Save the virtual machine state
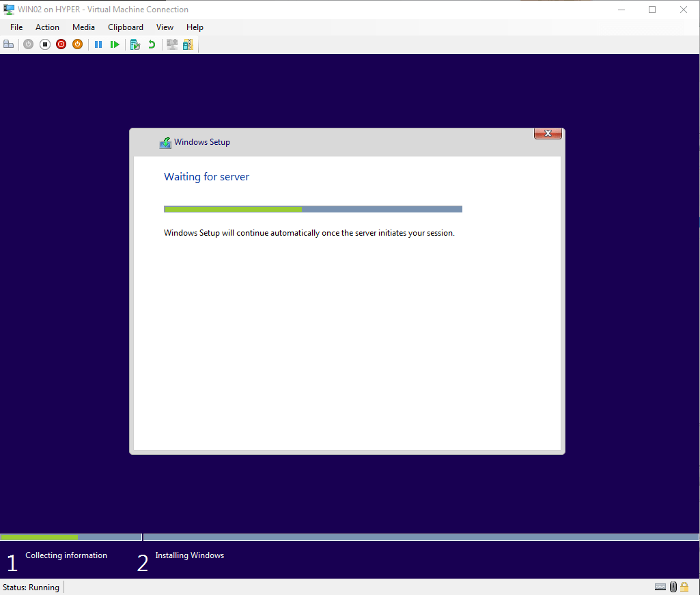 tap(77, 44)
